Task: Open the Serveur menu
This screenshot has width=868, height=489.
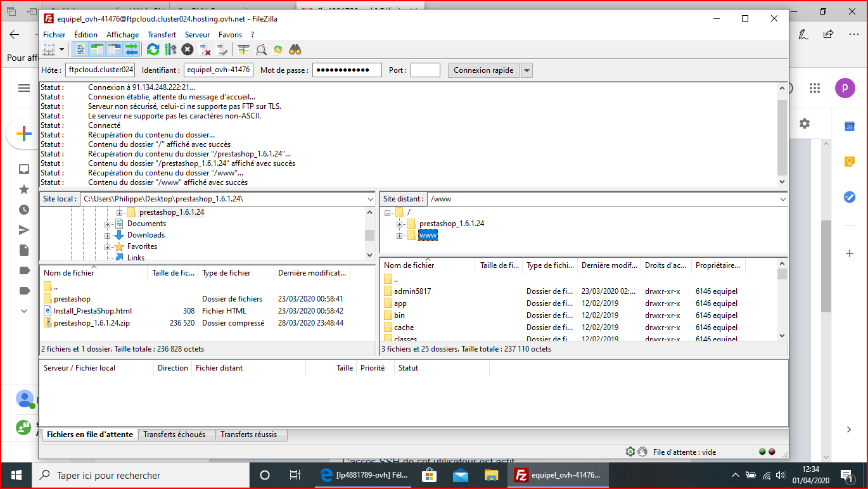Action: pos(198,35)
